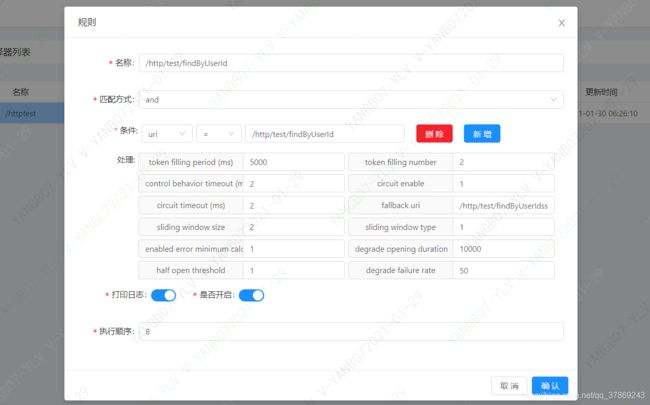The image size is (650, 405).
Task: Click the 更新时间 column header in background table
Action: click(x=601, y=92)
